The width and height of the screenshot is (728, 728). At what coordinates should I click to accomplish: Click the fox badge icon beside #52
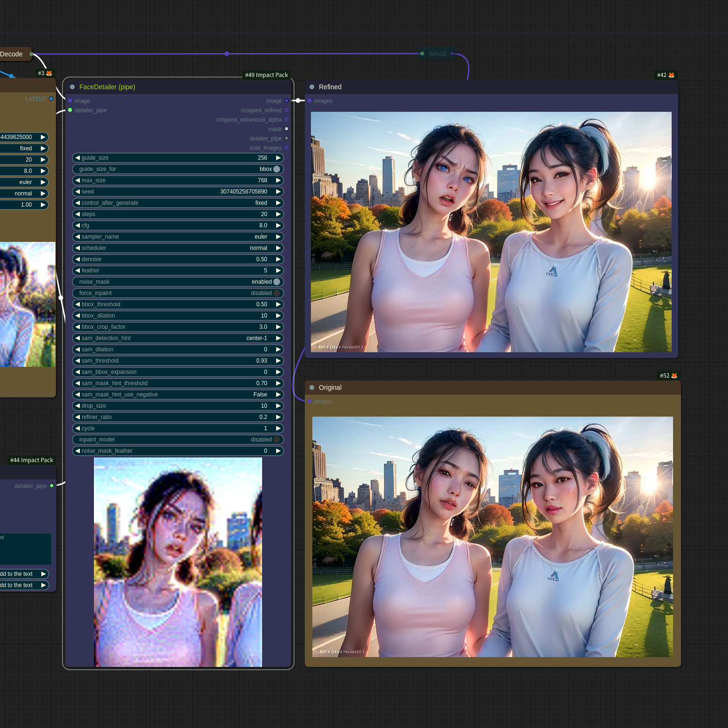(674, 376)
